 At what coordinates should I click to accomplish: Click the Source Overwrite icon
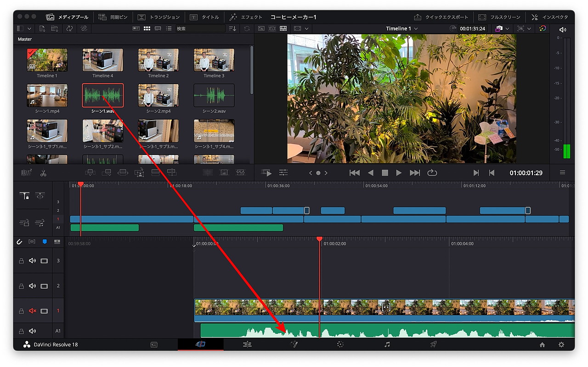pos(171,172)
